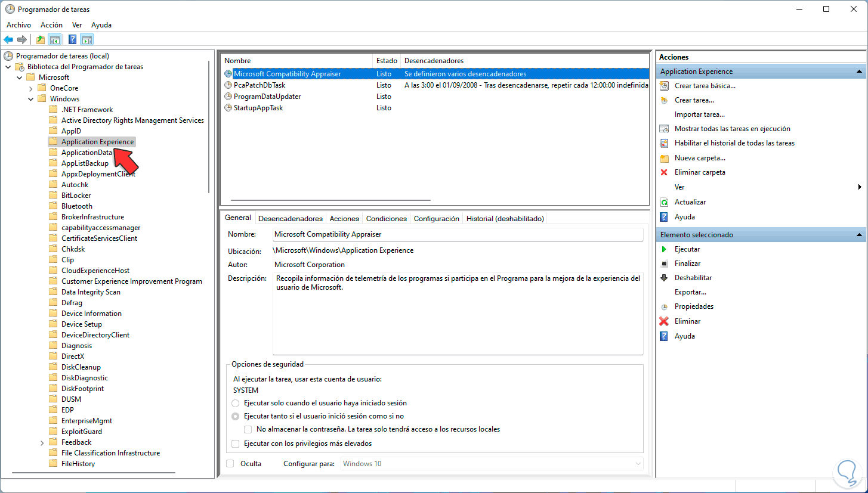The width and height of the screenshot is (868, 493).
Task: Toggle the console tree pane toolbar icon
Action: tap(54, 39)
